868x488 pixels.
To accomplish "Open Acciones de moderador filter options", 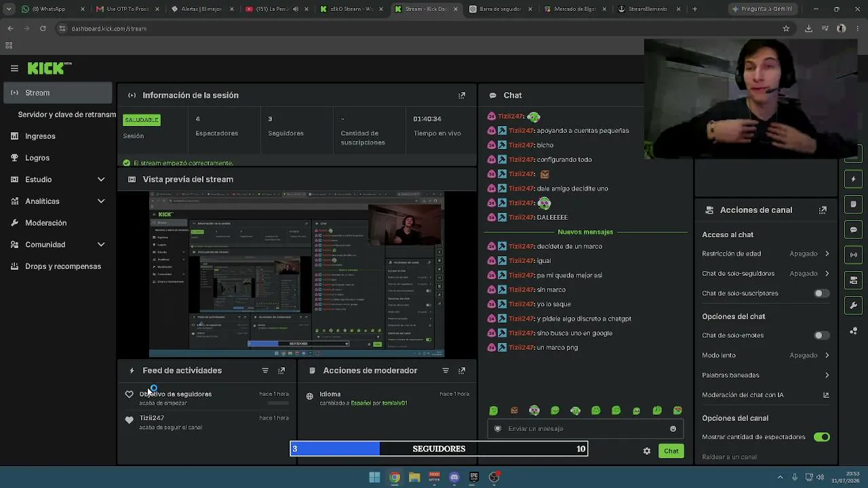I will click(446, 371).
